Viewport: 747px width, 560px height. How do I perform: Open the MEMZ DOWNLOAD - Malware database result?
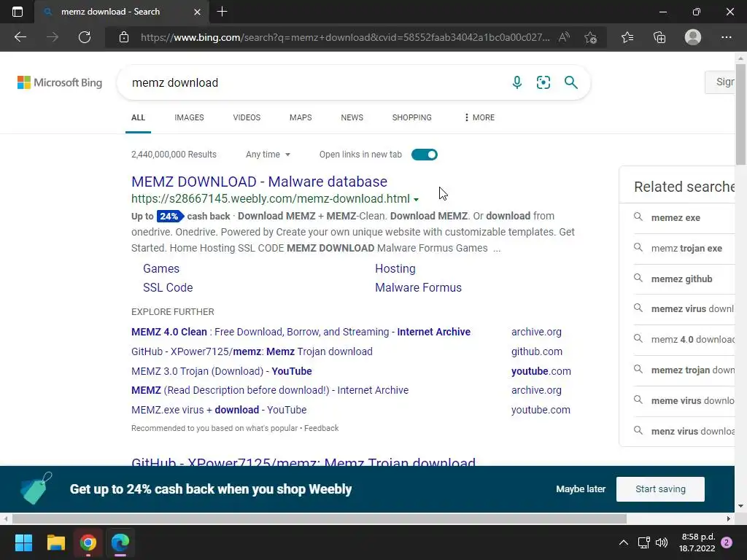(x=259, y=182)
